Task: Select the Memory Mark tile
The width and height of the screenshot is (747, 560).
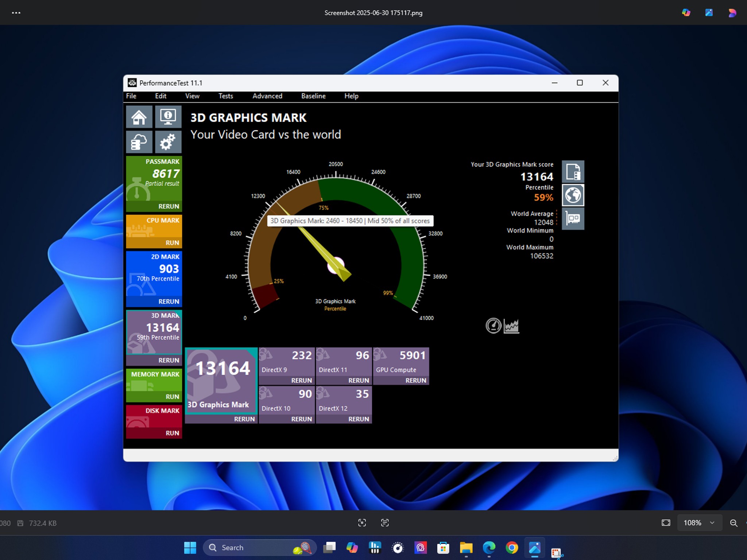Action: coord(154,380)
